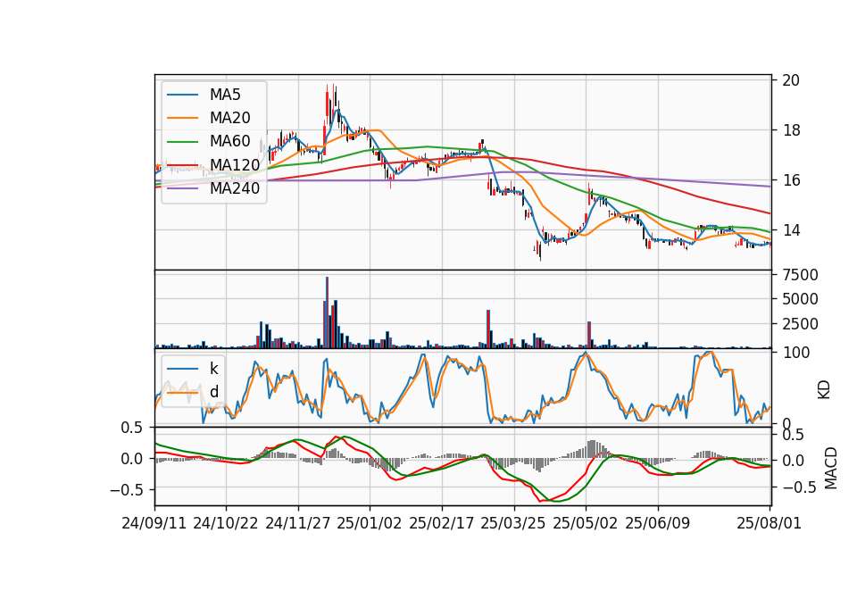Click the tallest volume bar
The height and width of the screenshot is (616, 857).
(327, 312)
